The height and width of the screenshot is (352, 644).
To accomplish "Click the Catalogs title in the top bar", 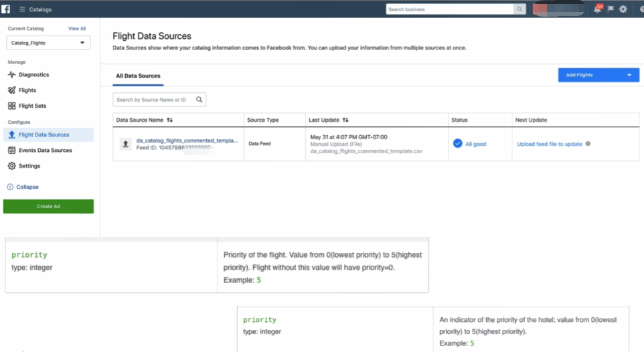I will coord(40,9).
